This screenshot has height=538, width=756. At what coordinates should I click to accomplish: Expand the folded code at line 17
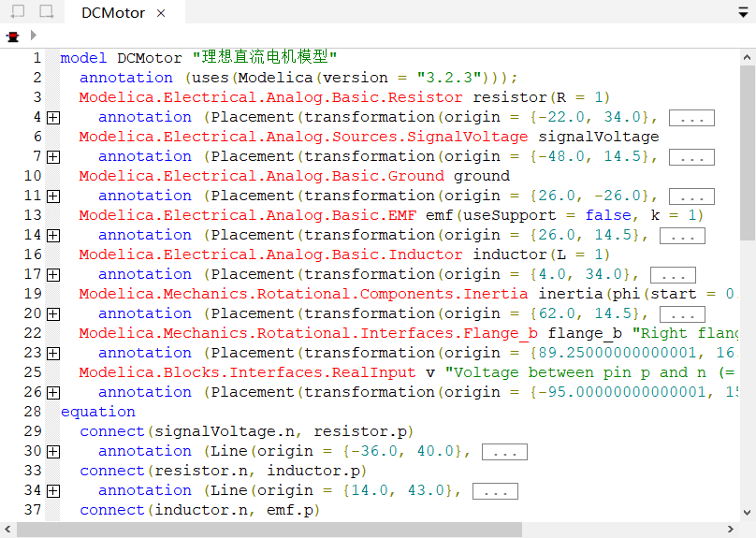tap(53, 275)
